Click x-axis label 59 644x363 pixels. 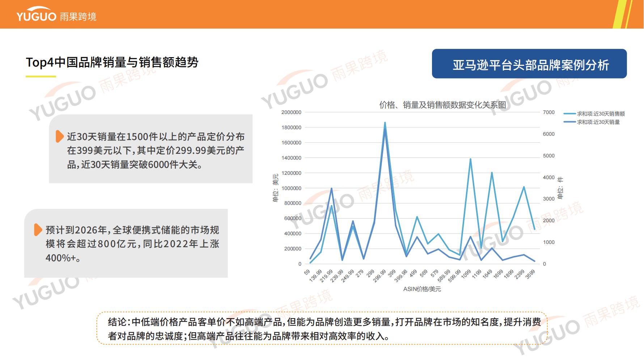click(307, 273)
